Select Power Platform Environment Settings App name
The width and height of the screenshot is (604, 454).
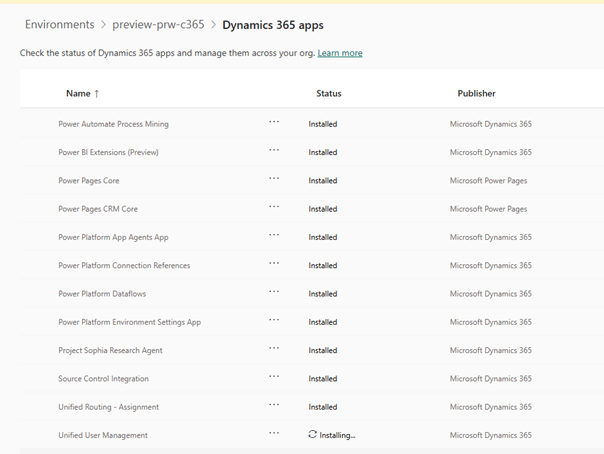tap(129, 322)
